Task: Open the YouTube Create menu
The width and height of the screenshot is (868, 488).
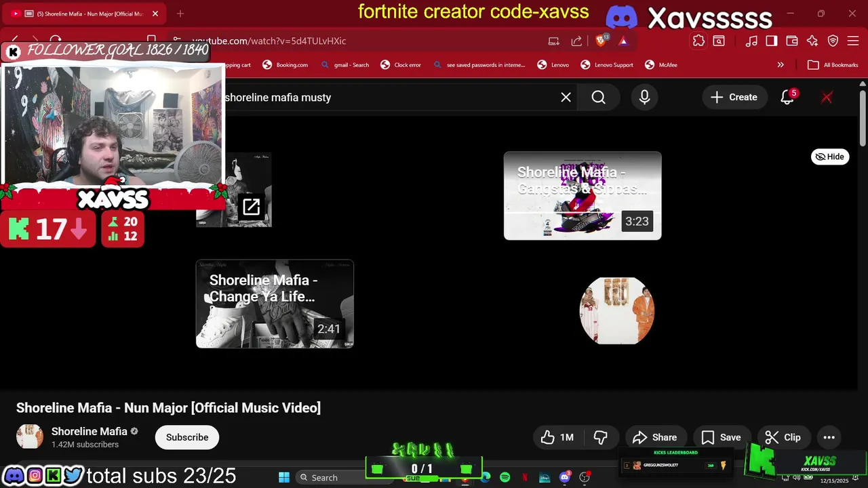Action: [x=734, y=98]
